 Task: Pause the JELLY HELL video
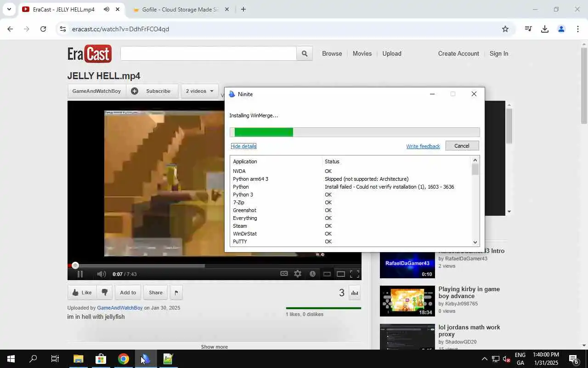click(x=80, y=274)
